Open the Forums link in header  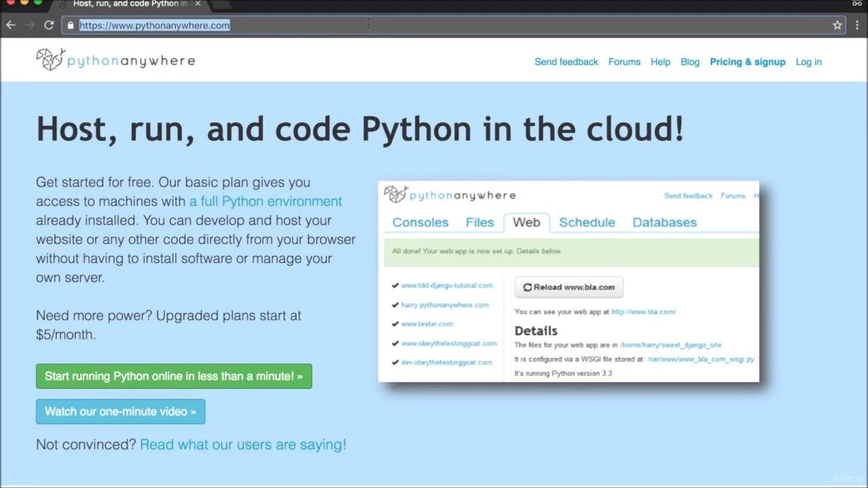[x=624, y=62]
